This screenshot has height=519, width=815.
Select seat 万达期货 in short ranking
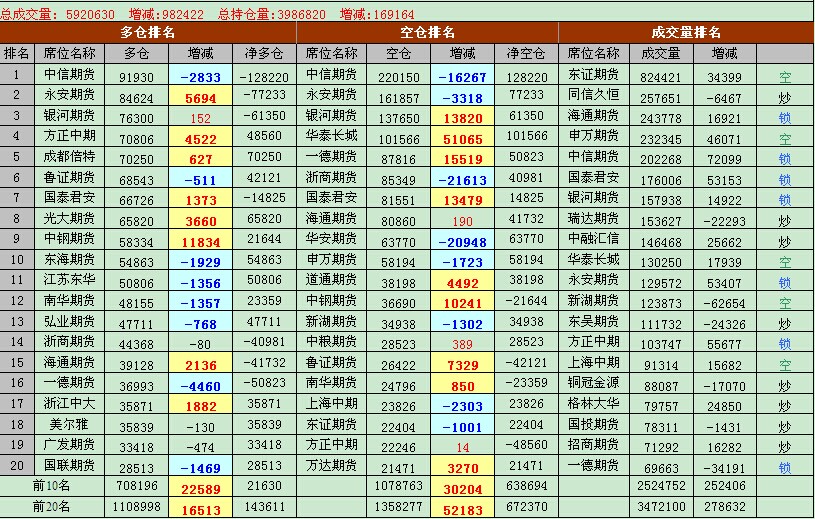(331, 465)
